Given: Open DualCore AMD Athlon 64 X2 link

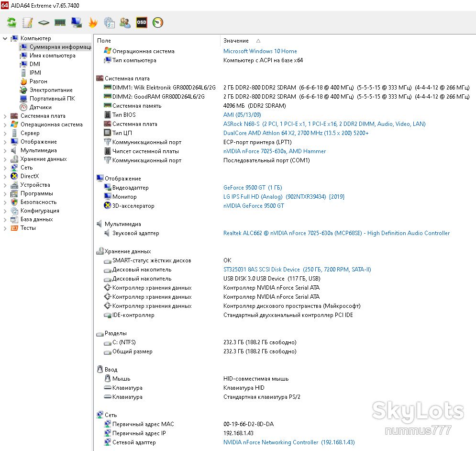Looking at the screenshot, I should point(296,133).
